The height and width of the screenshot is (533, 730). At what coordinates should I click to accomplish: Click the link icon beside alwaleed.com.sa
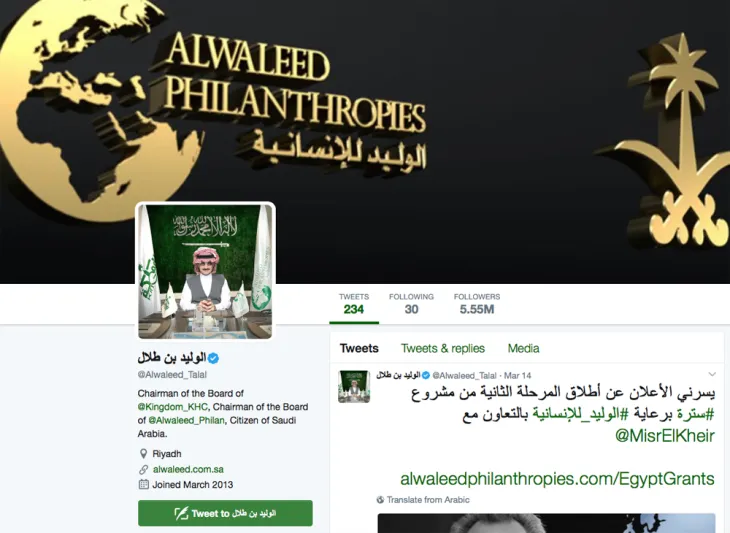click(x=143, y=469)
